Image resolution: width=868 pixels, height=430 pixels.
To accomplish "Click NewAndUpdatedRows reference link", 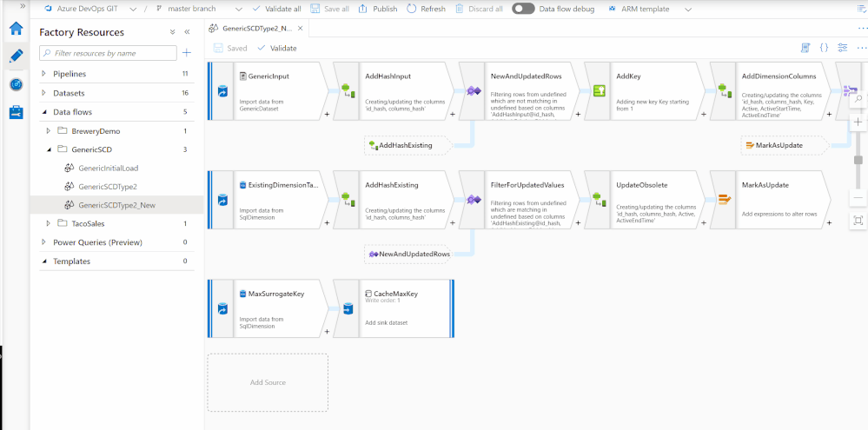I will tap(408, 254).
